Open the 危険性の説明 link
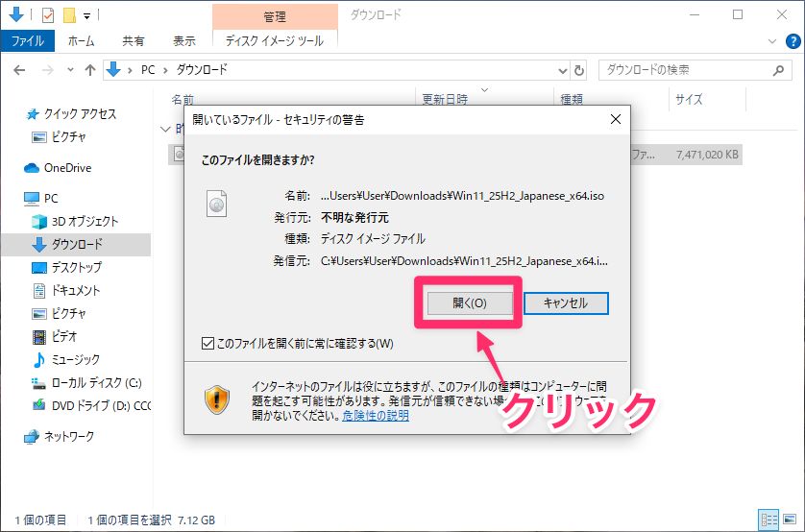This screenshot has width=805, height=532. click(376, 416)
